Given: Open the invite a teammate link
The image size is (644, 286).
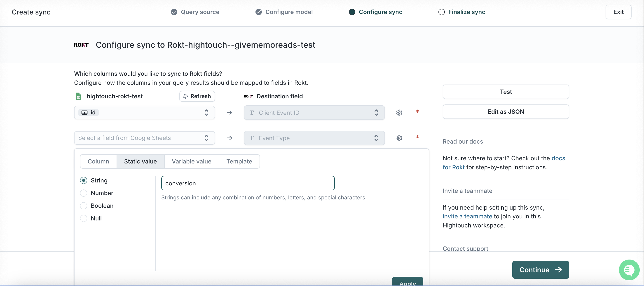Looking at the screenshot, I should pyautogui.click(x=467, y=216).
